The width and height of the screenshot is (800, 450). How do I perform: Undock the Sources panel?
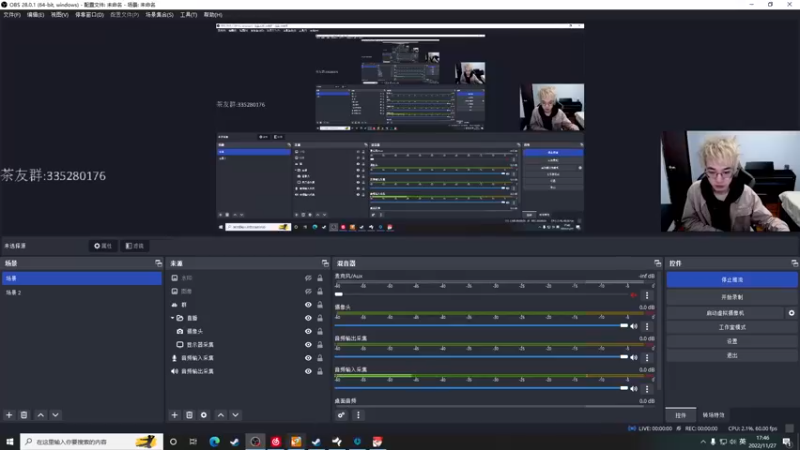coord(325,263)
